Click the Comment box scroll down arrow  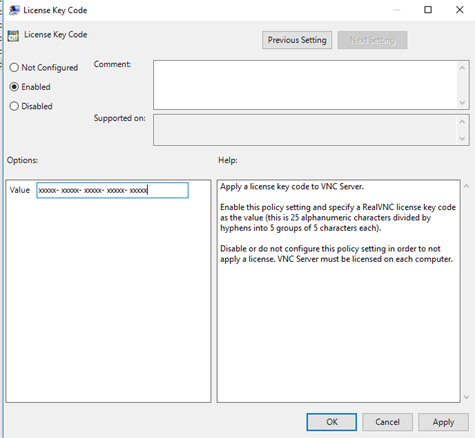click(462, 103)
